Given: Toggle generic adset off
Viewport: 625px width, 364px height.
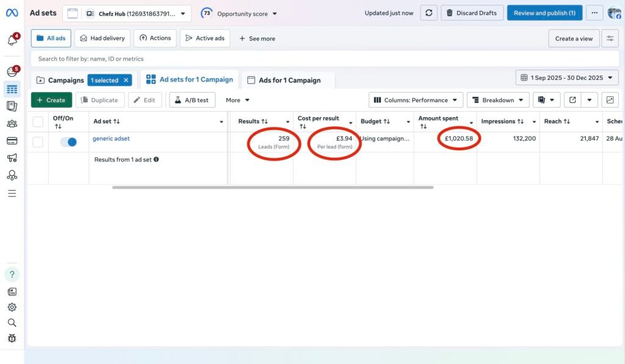Looking at the screenshot, I should click(68, 142).
